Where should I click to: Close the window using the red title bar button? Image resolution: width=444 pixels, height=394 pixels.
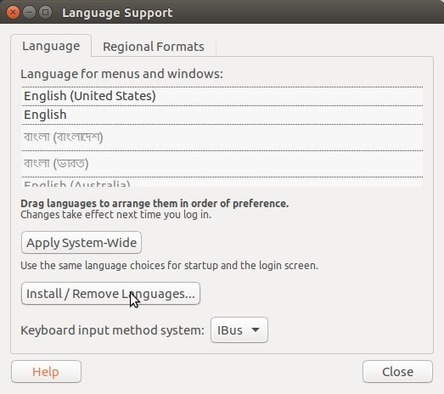[13, 13]
